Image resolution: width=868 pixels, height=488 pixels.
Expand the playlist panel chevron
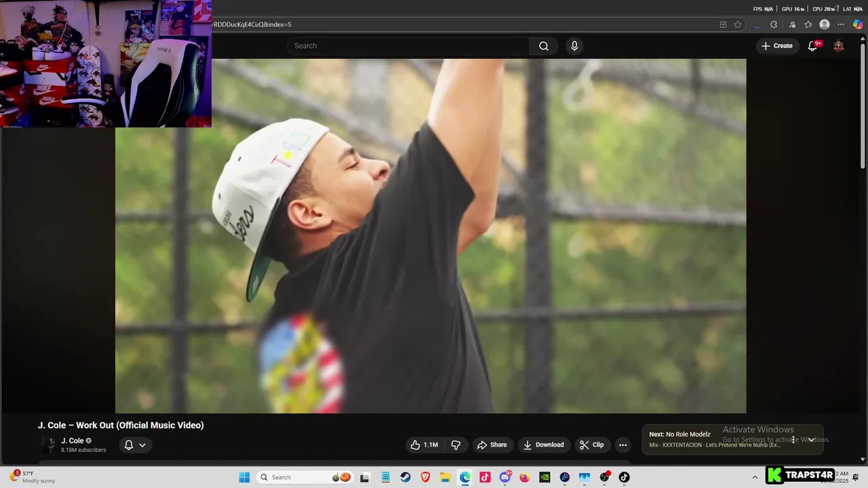point(811,439)
